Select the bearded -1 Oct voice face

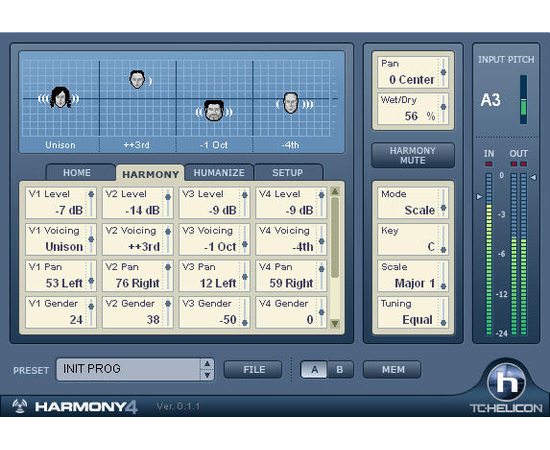214,110
